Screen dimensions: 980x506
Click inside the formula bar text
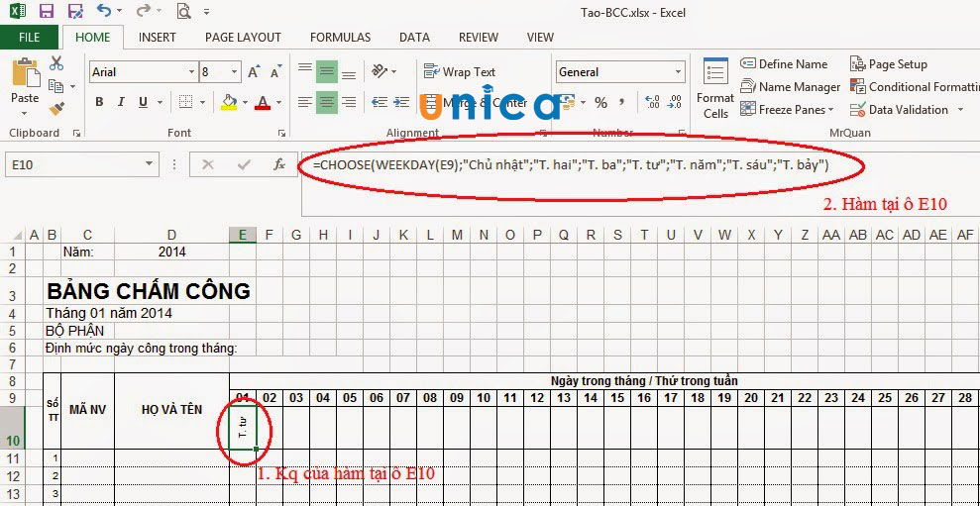tap(572, 165)
